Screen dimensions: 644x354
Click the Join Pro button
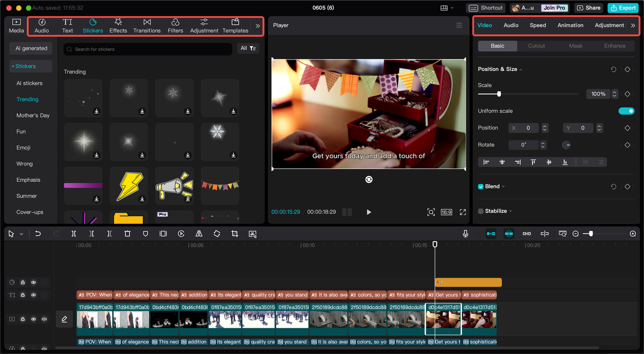(x=554, y=8)
